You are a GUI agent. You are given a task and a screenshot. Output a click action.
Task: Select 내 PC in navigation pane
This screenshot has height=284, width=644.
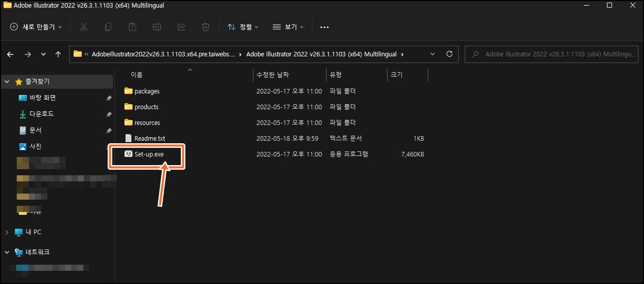(33, 232)
